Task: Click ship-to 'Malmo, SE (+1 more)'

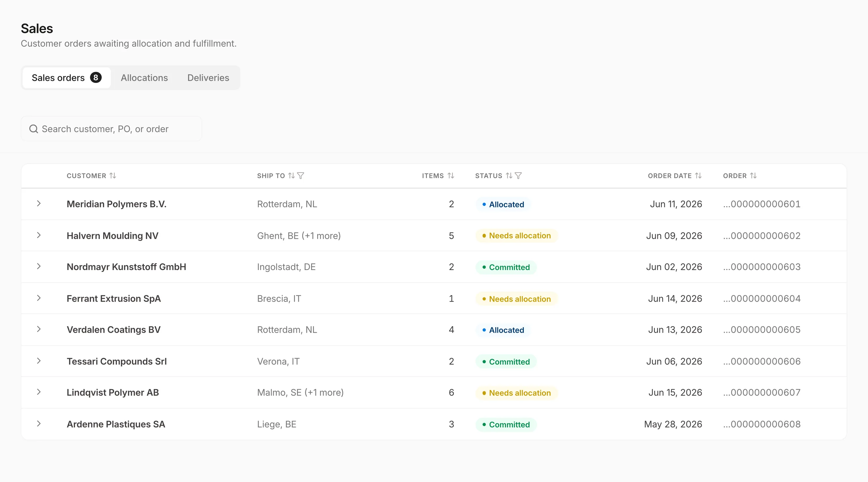Action: coord(300,392)
